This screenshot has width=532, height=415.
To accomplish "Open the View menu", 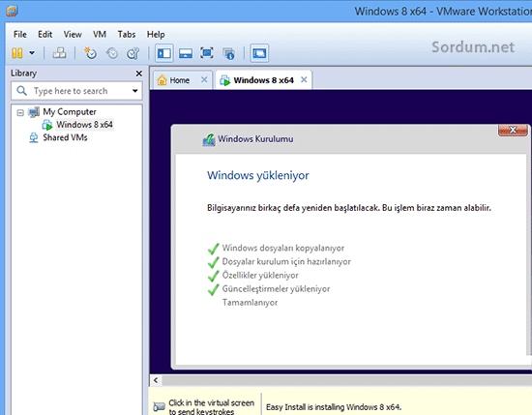I will click(x=73, y=35).
